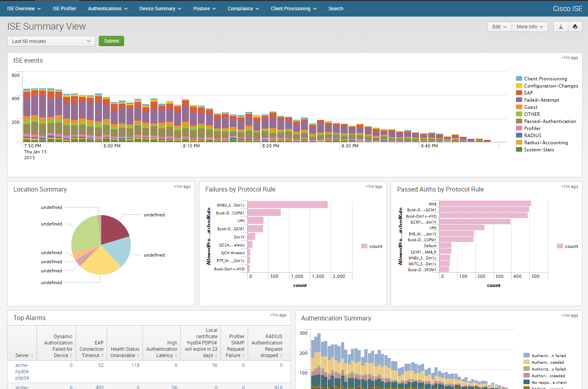Screen dimensions: 588x389
Task: Click the light green pie slice
Action: [x=86, y=235]
